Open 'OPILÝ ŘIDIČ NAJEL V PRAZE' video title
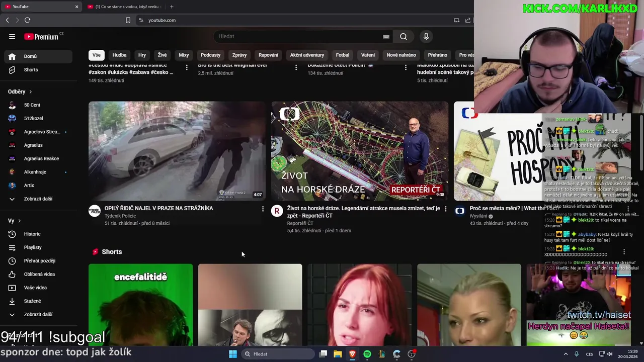The width and height of the screenshot is (644, 362). pyautogui.click(x=158, y=208)
